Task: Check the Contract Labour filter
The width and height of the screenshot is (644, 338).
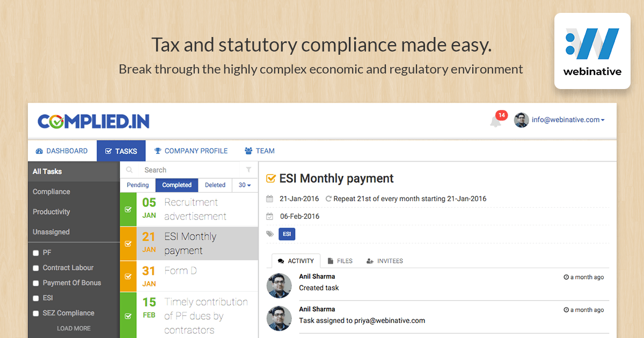Action: 35,268
